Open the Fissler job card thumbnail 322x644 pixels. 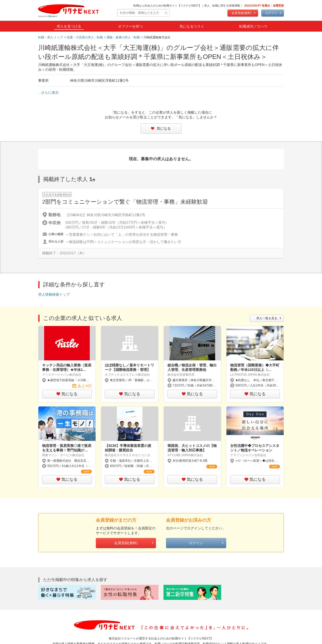pyautogui.click(x=67, y=343)
